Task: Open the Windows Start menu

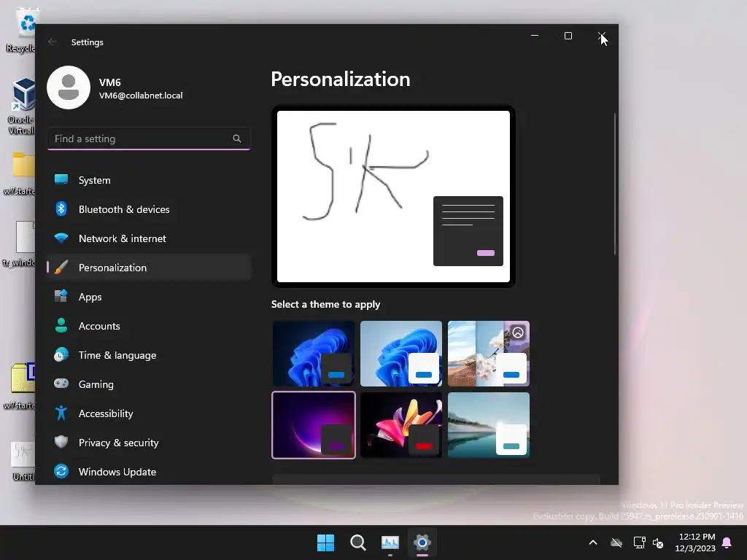Action: pos(326,542)
